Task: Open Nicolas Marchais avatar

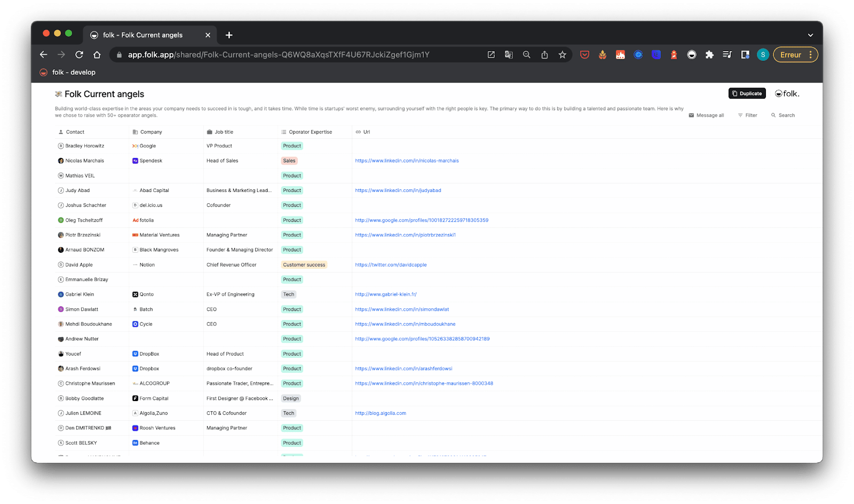Action: [61, 161]
